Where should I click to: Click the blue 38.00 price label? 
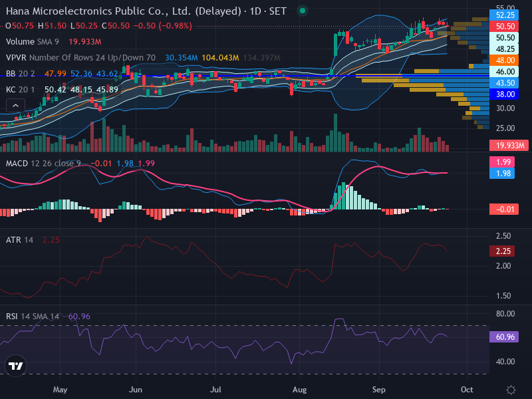pyautogui.click(x=504, y=94)
